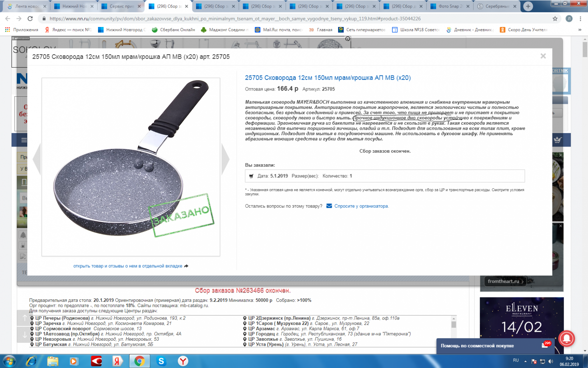Expand hidden bookmarks with the double chevron
The height and width of the screenshot is (368, 588).
pos(580,29)
